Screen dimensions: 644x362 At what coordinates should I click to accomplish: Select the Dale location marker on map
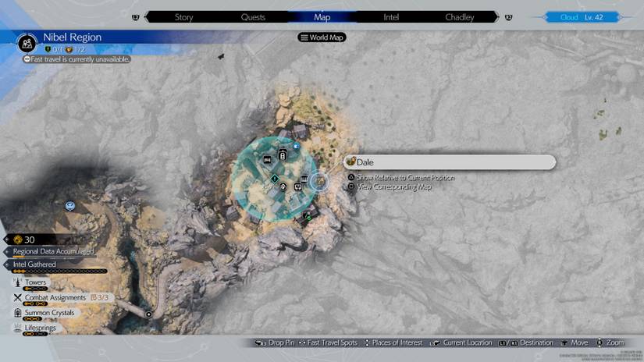pyautogui.click(x=318, y=182)
